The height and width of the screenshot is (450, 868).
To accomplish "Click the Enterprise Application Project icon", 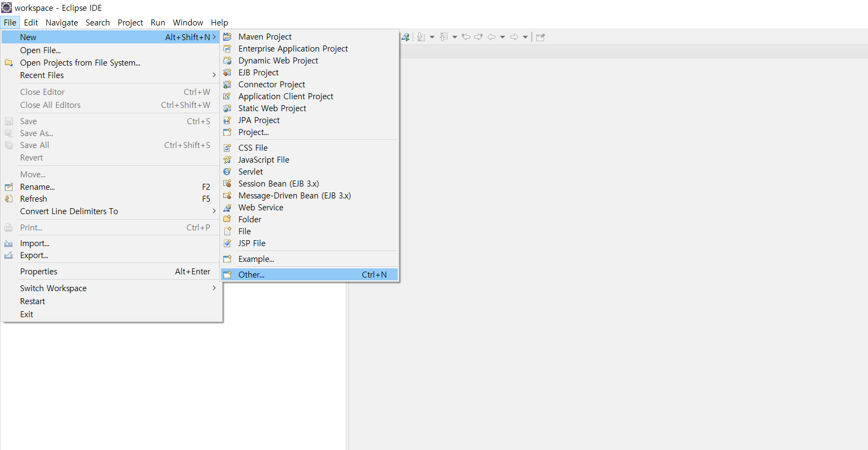I will point(228,48).
